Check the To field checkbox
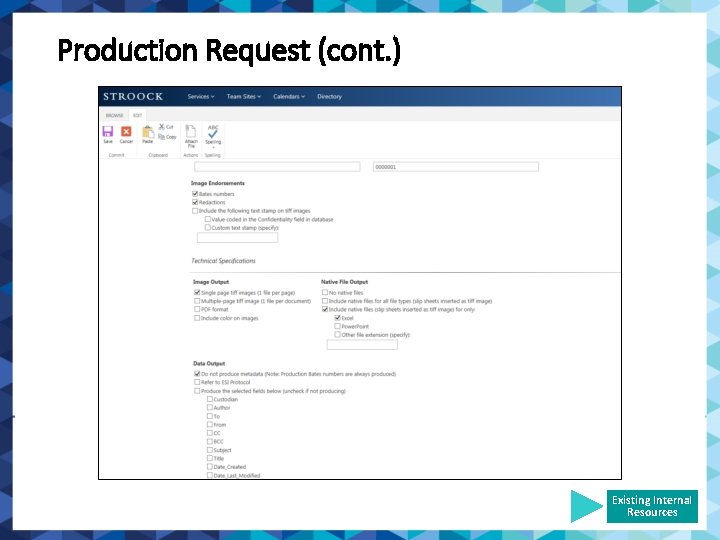 click(210, 416)
